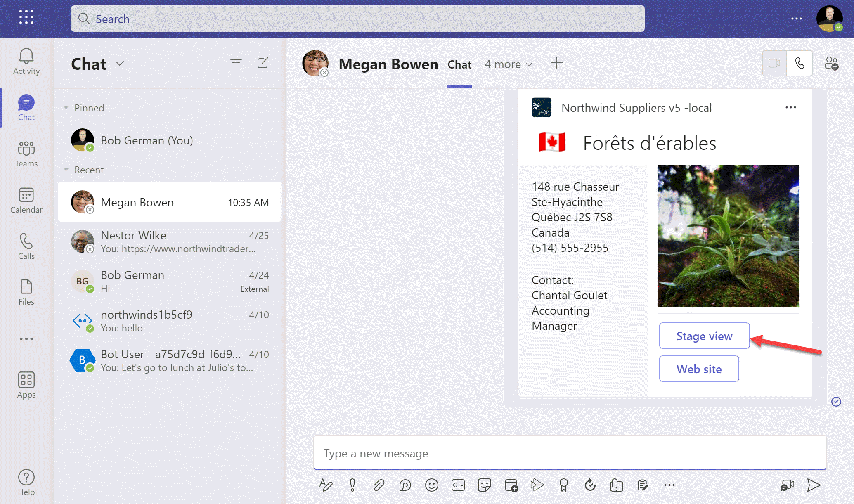The width and height of the screenshot is (854, 504).
Task: Open the Format text options
Action: tap(326, 485)
